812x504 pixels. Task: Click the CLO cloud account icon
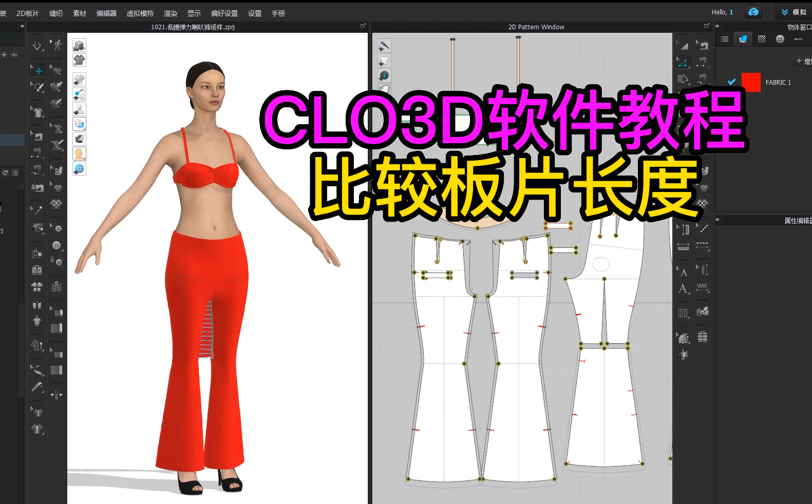pos(753,12)
